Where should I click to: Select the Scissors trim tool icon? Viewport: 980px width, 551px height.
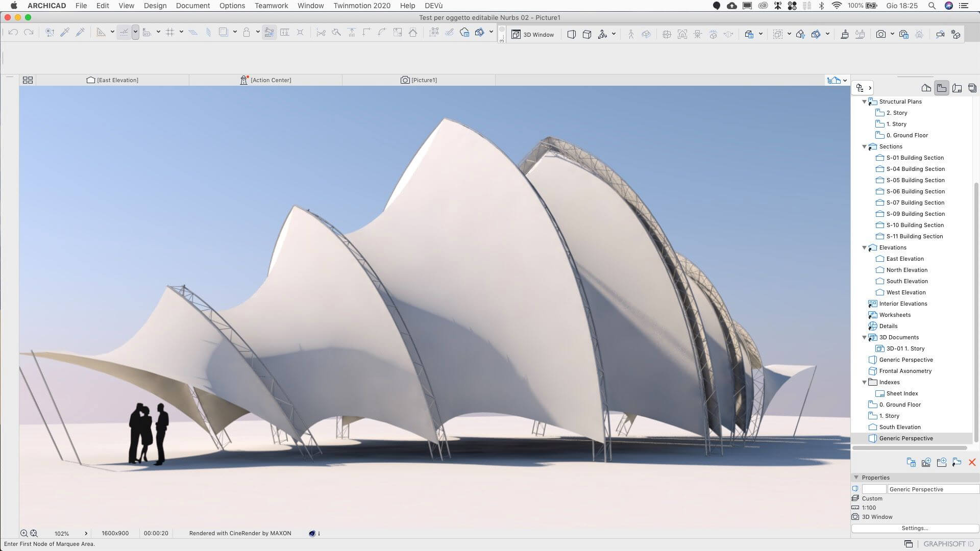coord(321,32)
